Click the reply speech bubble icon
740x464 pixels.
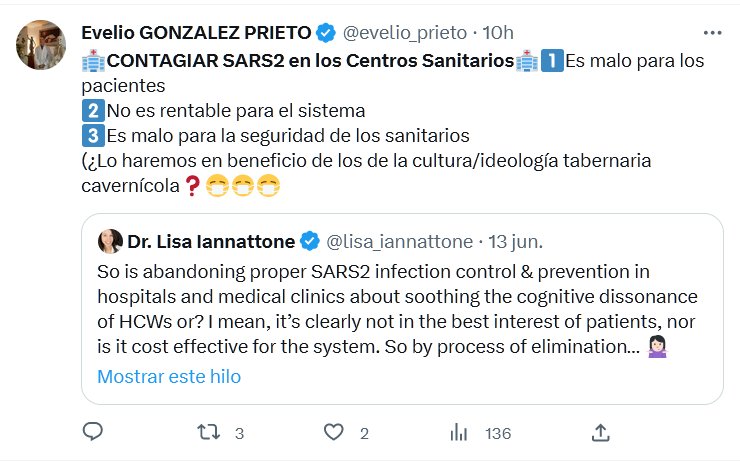tap(93, 432)
